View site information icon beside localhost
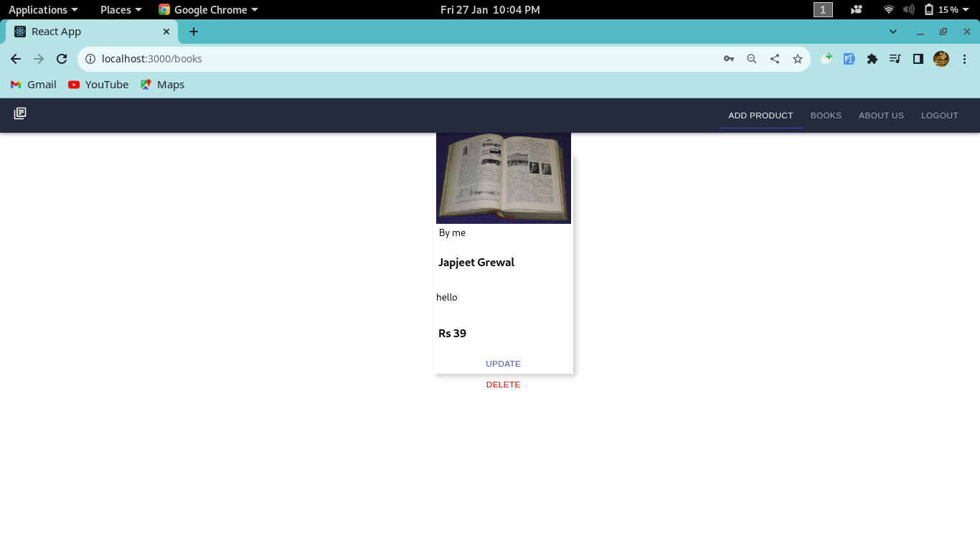The height and width of the screenshot is (551, 980). point(90,59)
